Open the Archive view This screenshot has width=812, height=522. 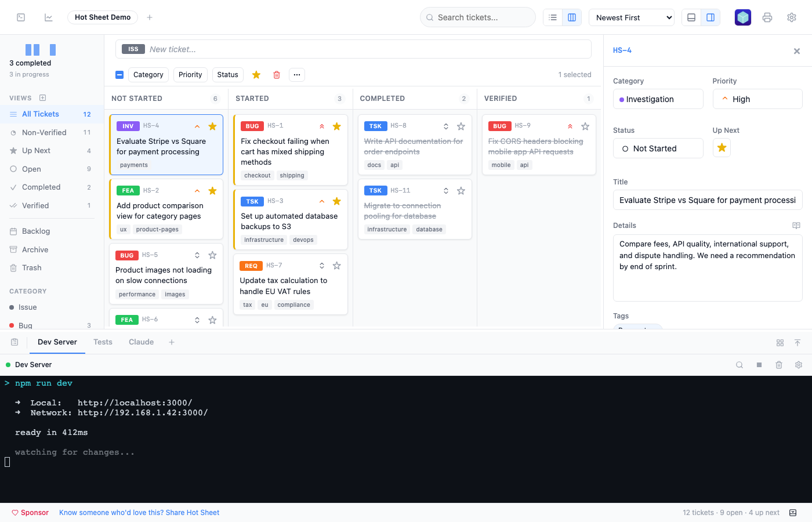pyautogui.click(x=51, y=250)
